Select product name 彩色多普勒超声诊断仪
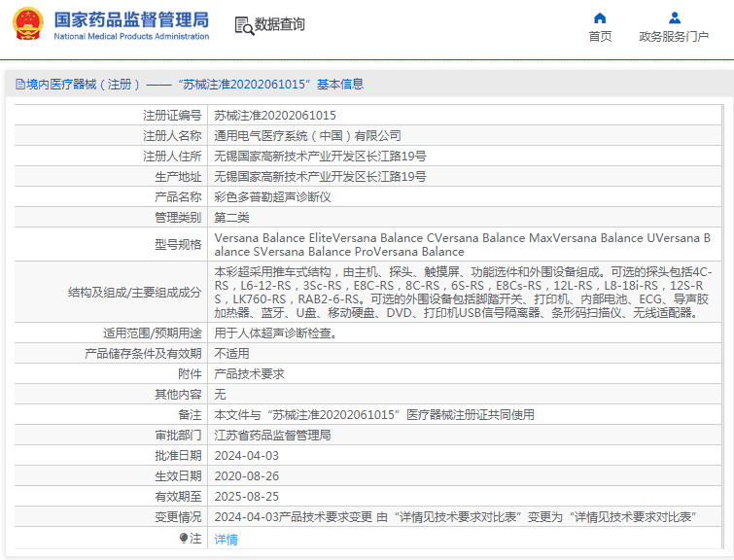 [272, 197]
